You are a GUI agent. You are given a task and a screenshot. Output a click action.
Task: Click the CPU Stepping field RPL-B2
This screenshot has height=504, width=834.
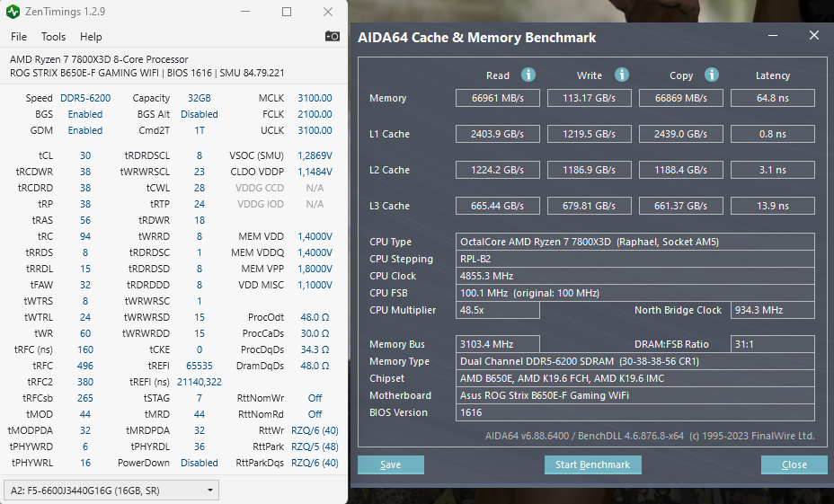pos(635,259)
